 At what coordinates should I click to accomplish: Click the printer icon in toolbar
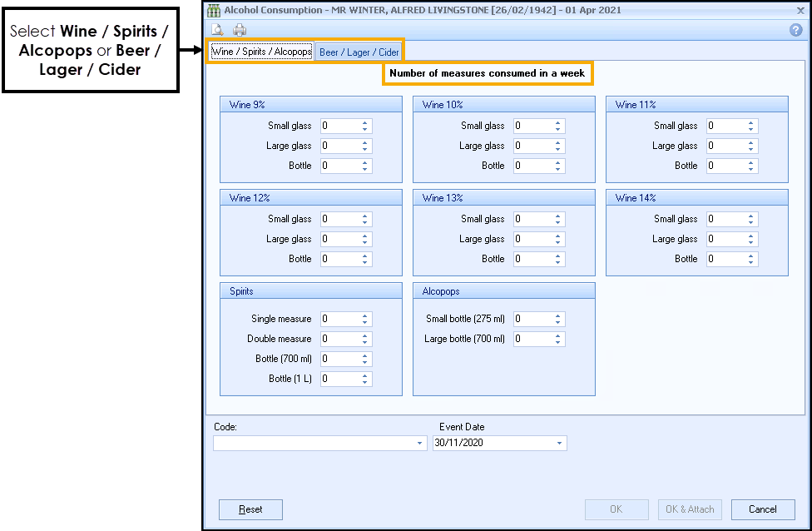(240, 30)
